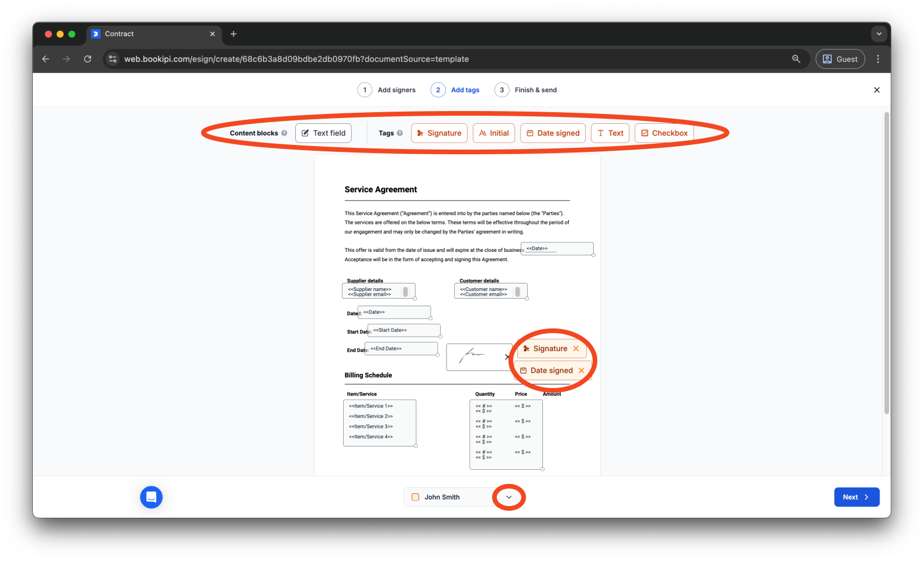
Task: Reload the page
Action: pyautogui.click(x=88, y=59)
